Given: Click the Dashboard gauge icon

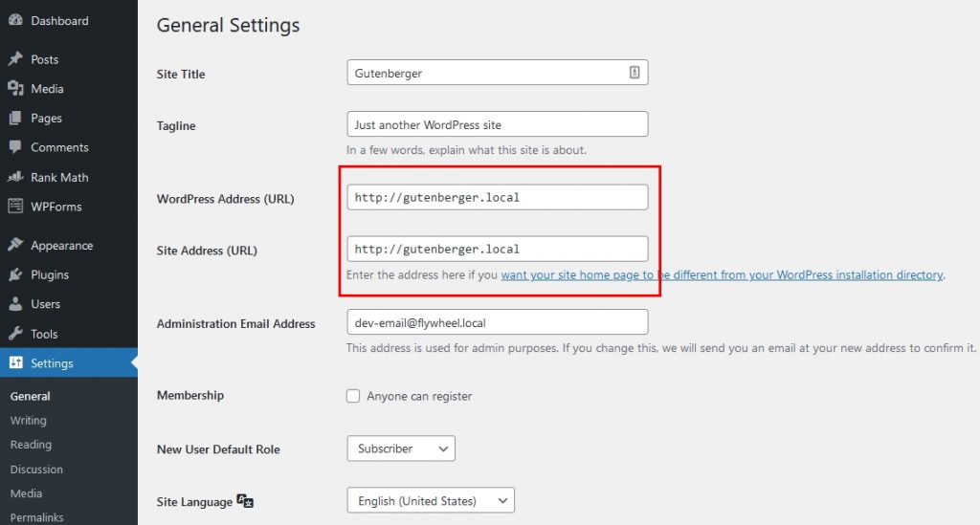Looking at the screenshot, I should click(x=15, y=20).
